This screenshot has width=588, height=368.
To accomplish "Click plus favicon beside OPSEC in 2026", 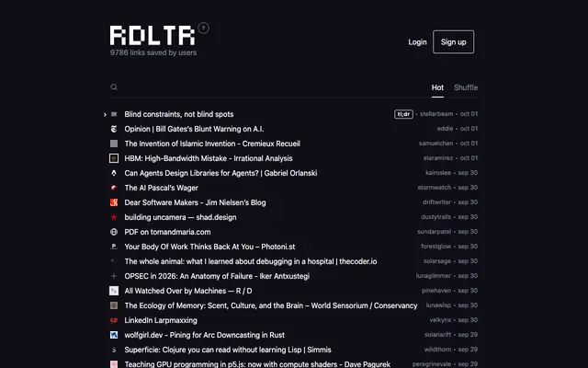I will coord(114,276).
